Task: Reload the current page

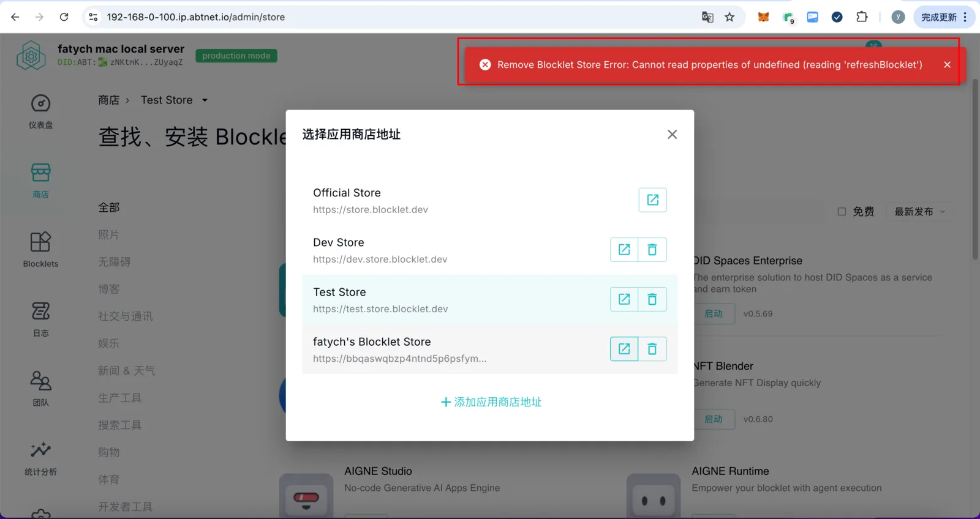Action: pos(64,17)
